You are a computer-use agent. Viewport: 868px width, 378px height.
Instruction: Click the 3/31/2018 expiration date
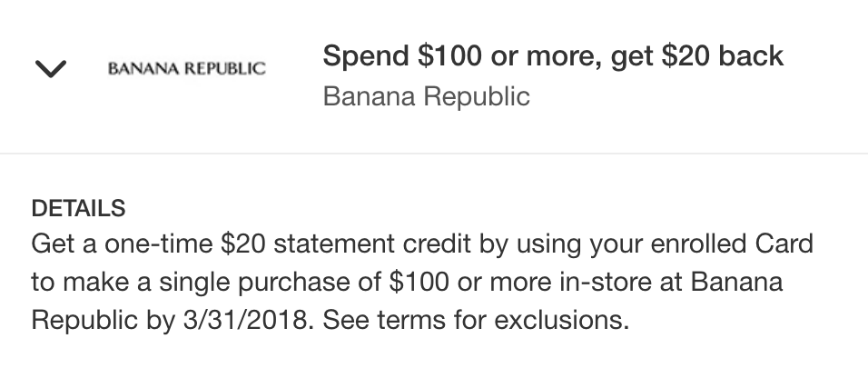pos(244,320)
